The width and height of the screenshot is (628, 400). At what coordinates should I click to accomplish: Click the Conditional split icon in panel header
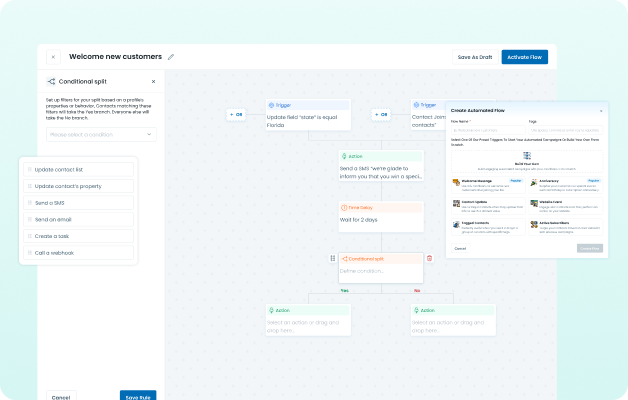(x=51, y=81)
